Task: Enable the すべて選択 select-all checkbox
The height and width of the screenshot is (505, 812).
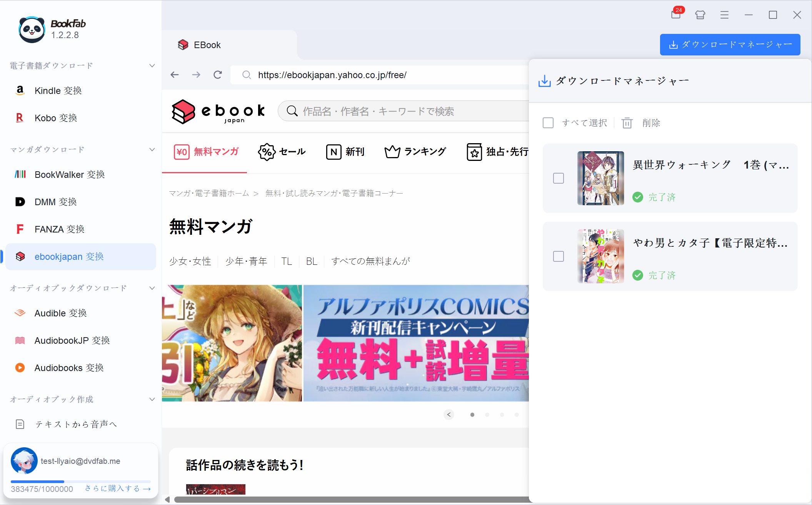Action: (x=548, y=122)
